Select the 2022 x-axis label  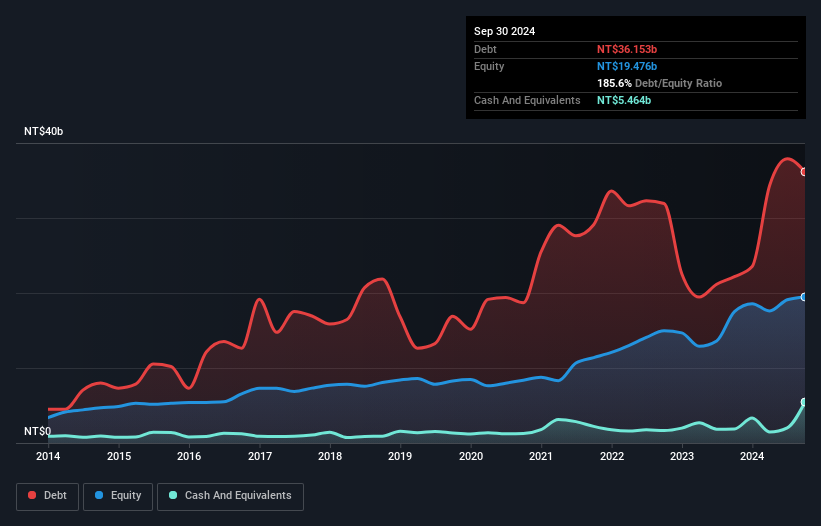pyautogui.click(x=612, y=456)
